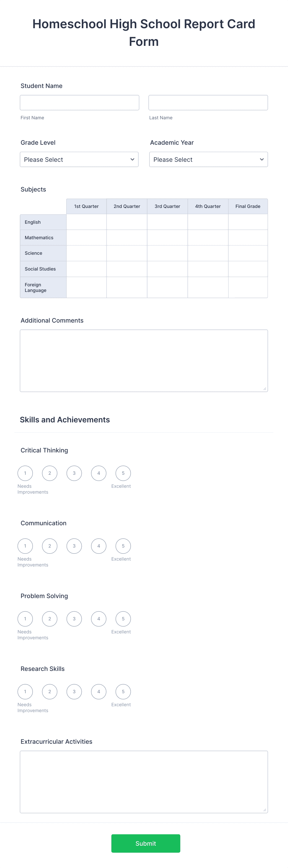
Task: Choose Excellent rating for Communication
Action: click(123, 546)
